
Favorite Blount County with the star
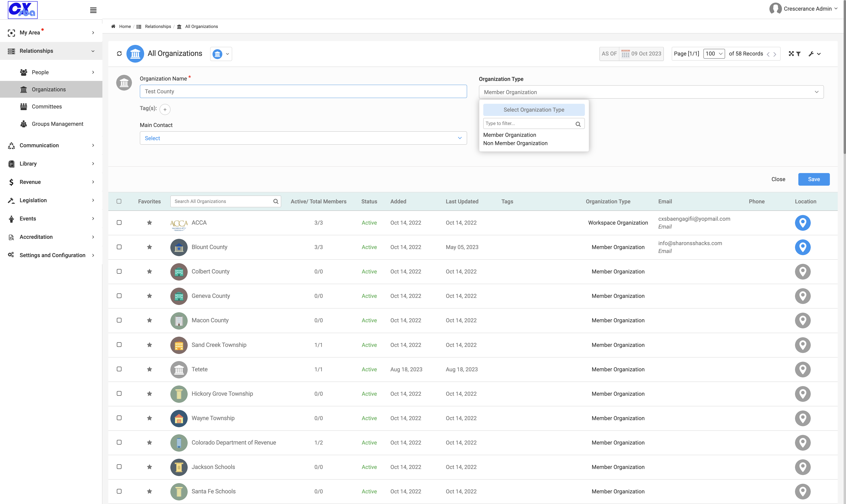point(149,247)
